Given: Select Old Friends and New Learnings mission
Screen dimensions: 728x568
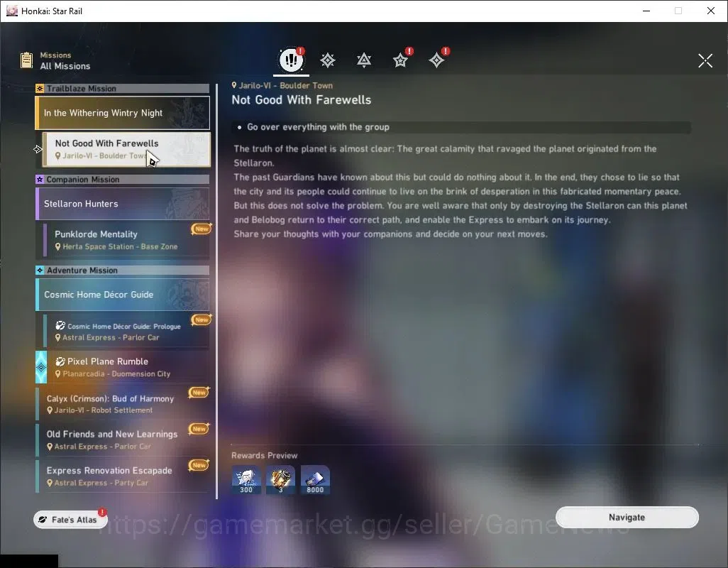Looking at the screenshot, I should [123, 439].
